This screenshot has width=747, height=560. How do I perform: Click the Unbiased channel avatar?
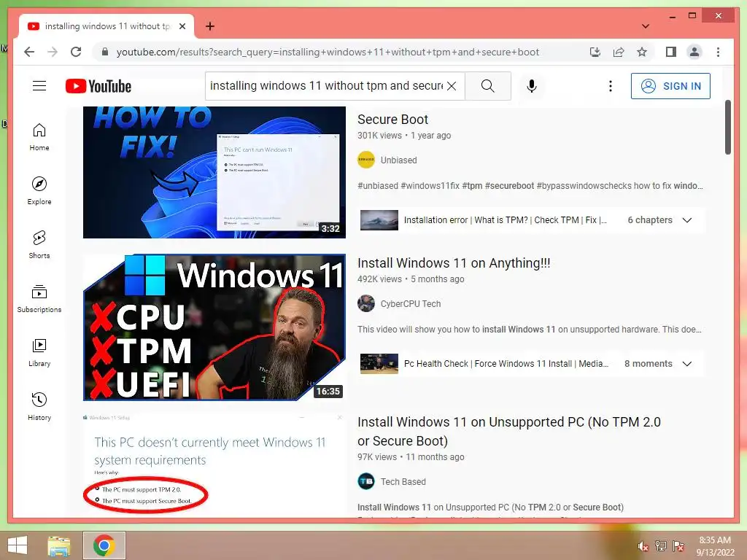tap(366, 160)
